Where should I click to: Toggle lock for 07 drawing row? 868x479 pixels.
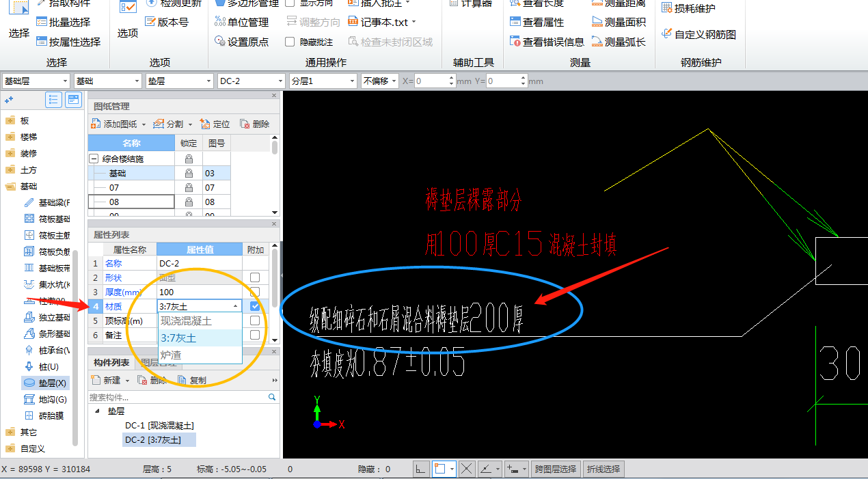click(x=189, y=187)
